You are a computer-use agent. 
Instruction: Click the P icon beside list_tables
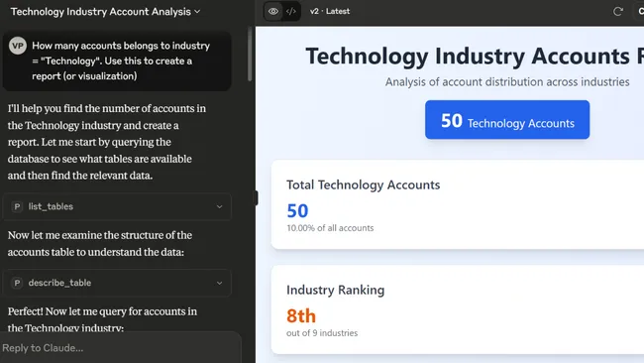(x=17, y=206)
